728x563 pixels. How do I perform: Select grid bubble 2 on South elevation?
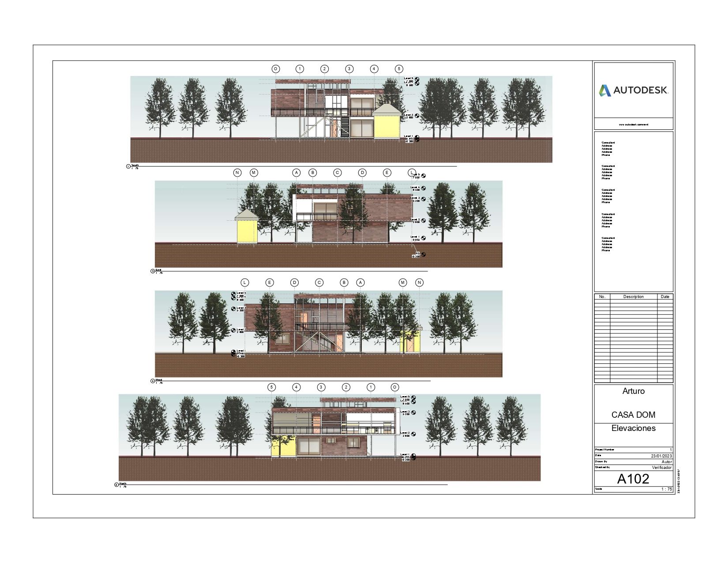pos(325,69)
